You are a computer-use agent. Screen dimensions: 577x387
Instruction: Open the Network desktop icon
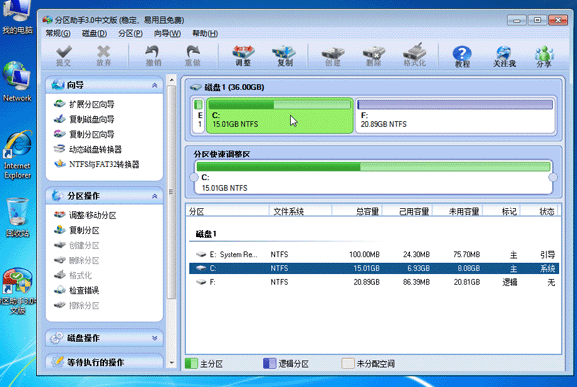[17, 82]
